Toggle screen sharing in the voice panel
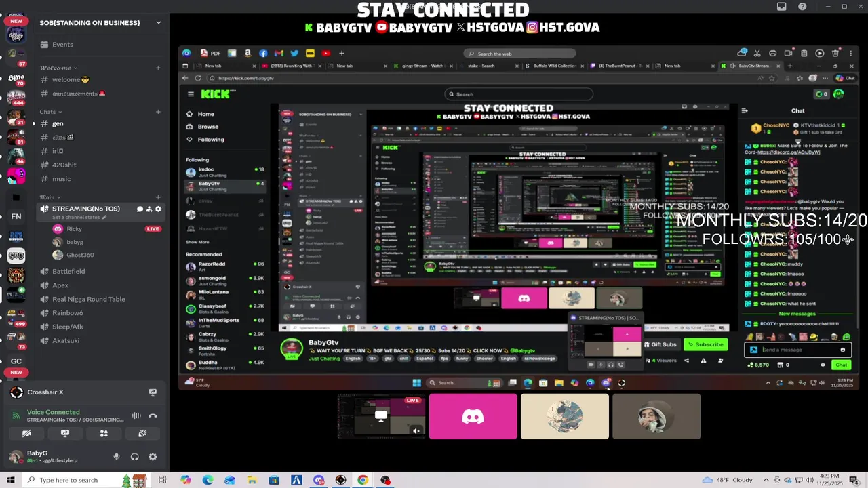This screenshot has height=488, width=868. [65, 433]
